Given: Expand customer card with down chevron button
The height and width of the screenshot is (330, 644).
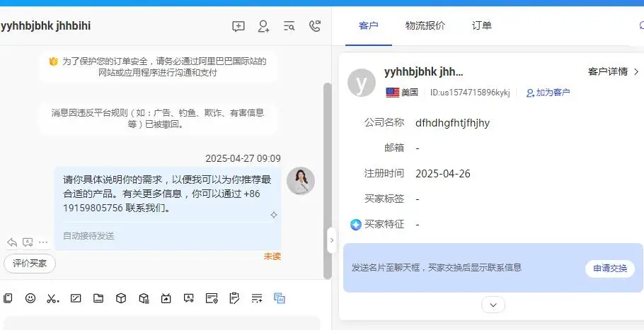Looking at the screenshot, I should (x=493, y=305).
